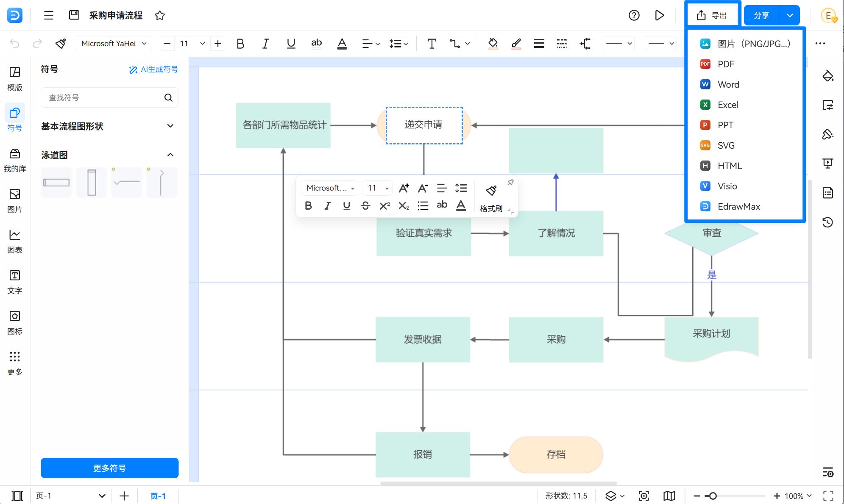This screenshot has height=504, width=844.
Task: Open the hamburger main menu
Action: pyautogui.click(x=49, y=16)
